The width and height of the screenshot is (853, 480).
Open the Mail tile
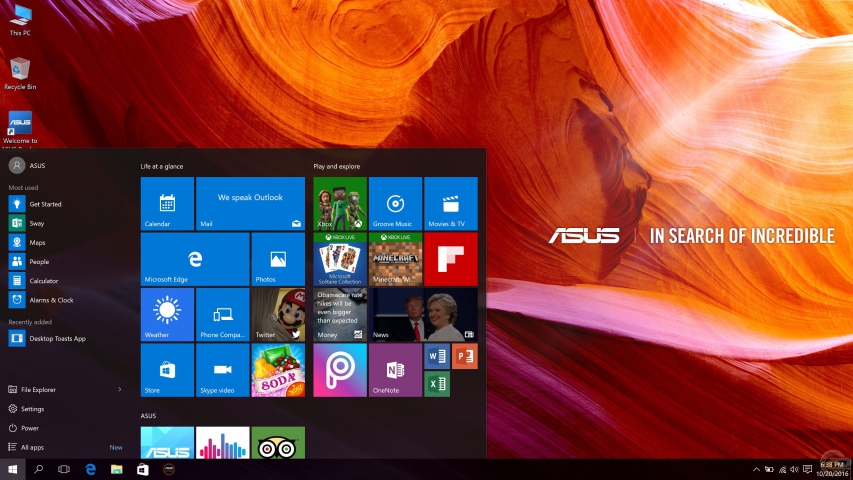(250, 203)
